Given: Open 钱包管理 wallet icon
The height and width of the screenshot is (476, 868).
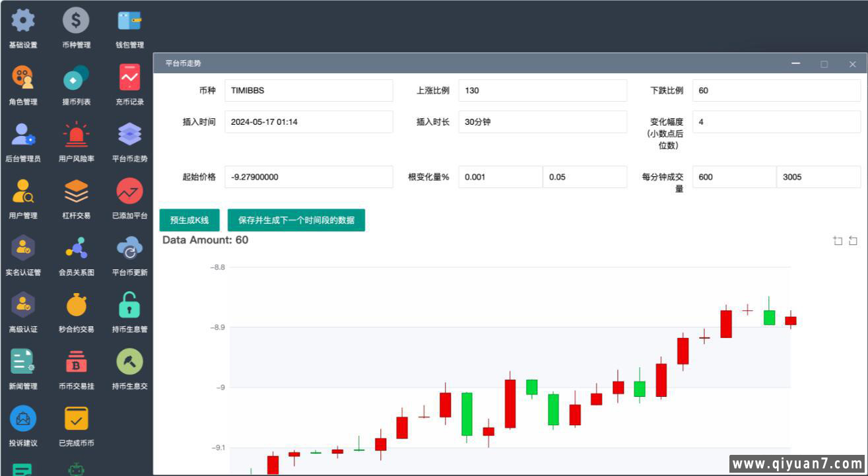Looking at the screenshot, I should (x=129, y=21).
